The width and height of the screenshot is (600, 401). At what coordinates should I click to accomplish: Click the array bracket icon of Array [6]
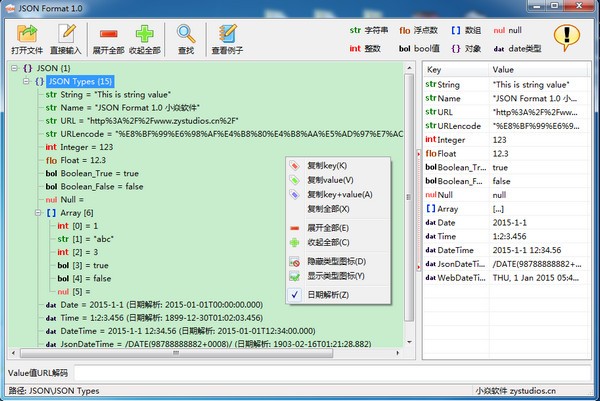coord(51,213)
